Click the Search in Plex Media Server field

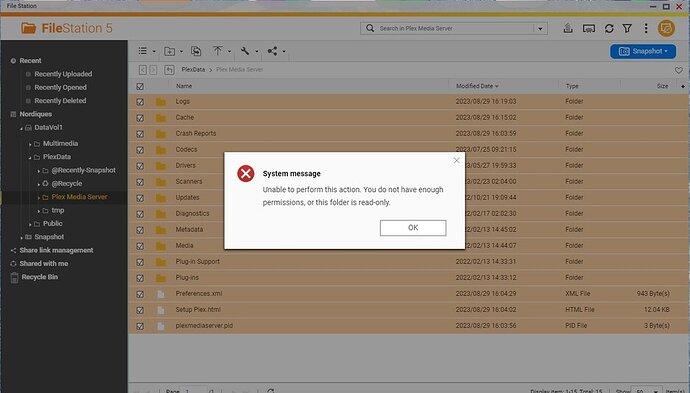[x=455, y=29]
